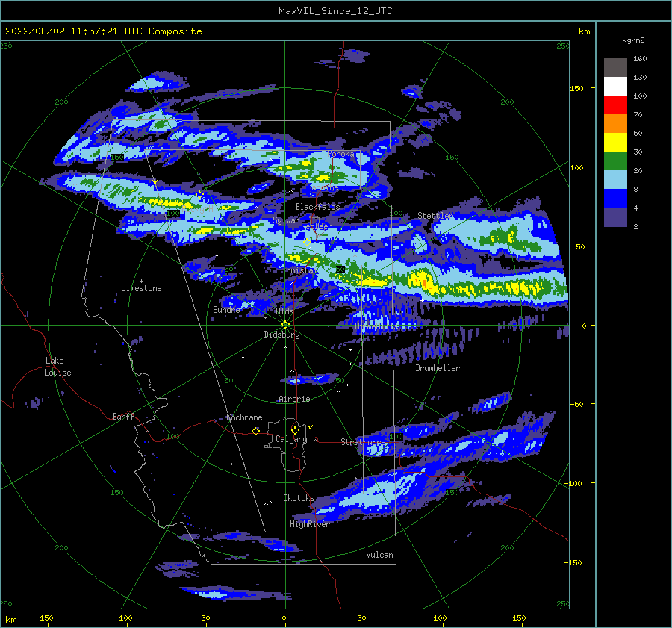This screenshot has height=628, width=672.
Task: Click the HighRiver city label
Action: click(310, 525)
